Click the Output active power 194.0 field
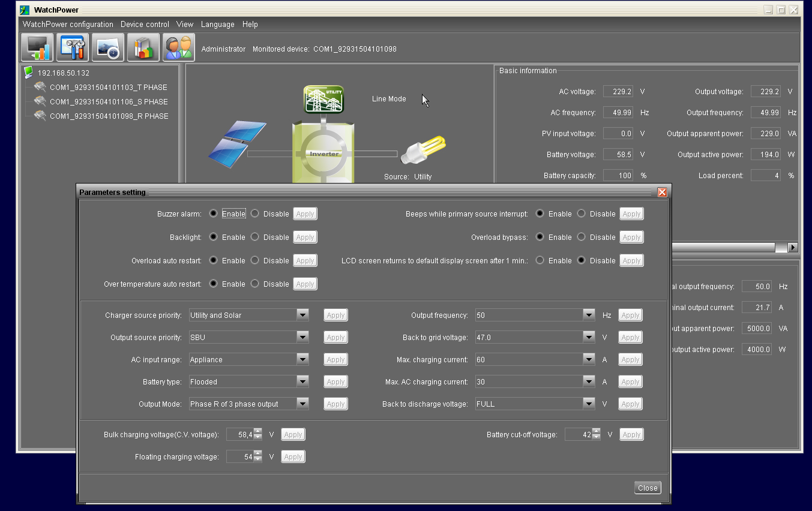 (766, 154)
